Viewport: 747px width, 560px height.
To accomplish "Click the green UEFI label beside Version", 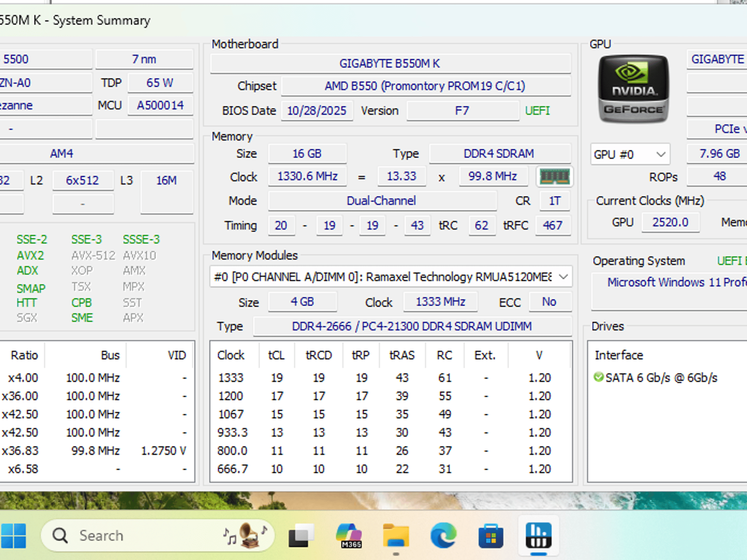I will 537,110.
